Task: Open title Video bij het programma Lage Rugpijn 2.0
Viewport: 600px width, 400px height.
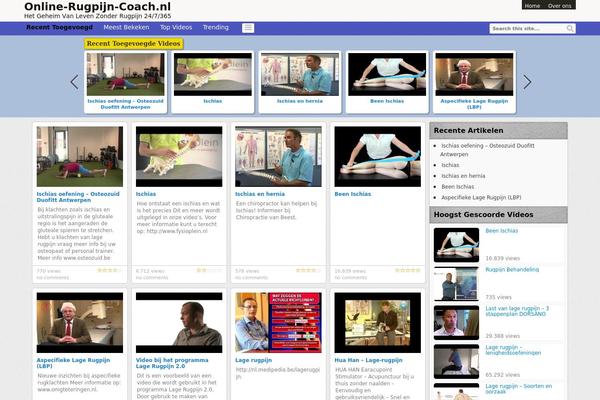Action: pyautogui.click(x=172, y=363)
